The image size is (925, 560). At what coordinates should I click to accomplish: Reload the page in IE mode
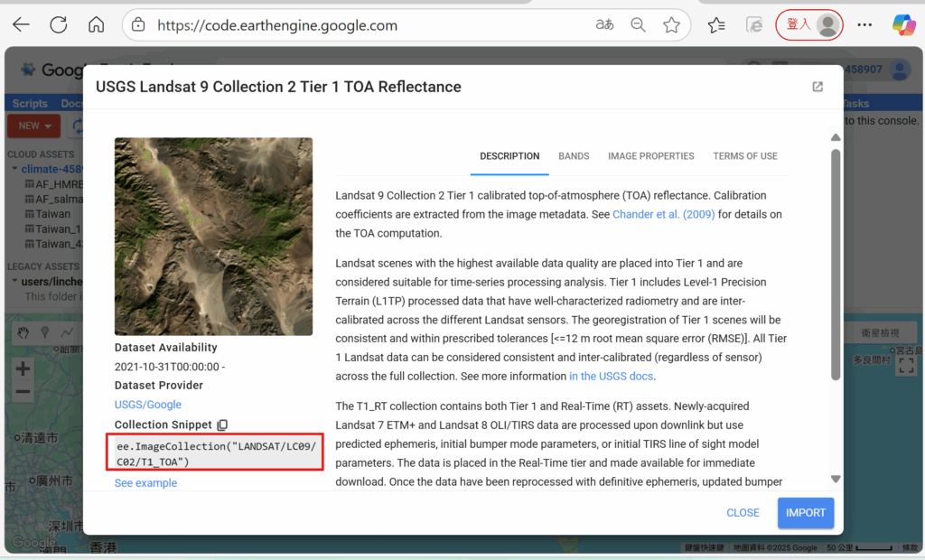[754, 24]
